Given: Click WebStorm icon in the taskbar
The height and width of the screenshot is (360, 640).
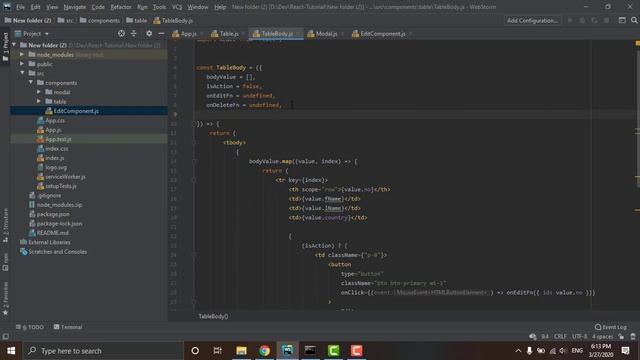Looking at the screenshot, I should [287, 351].
